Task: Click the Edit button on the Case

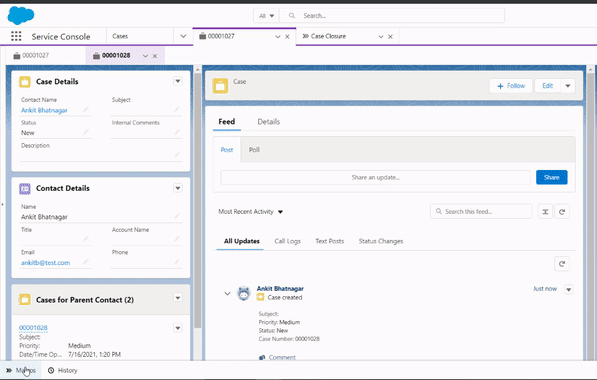Action: (x=548, y=86)
